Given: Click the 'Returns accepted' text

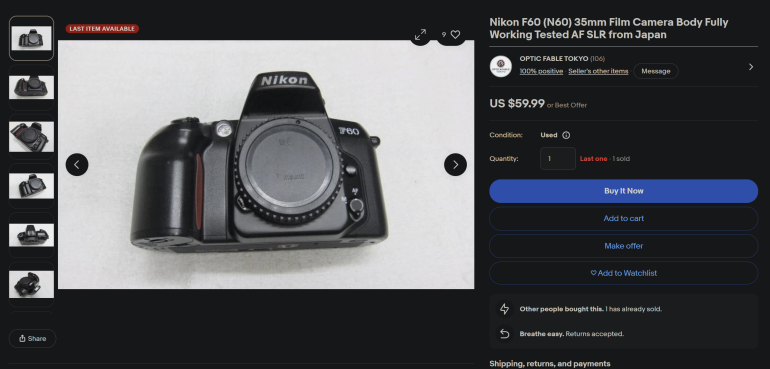Looking at the screenshot, I should click(x=595, y=334).
